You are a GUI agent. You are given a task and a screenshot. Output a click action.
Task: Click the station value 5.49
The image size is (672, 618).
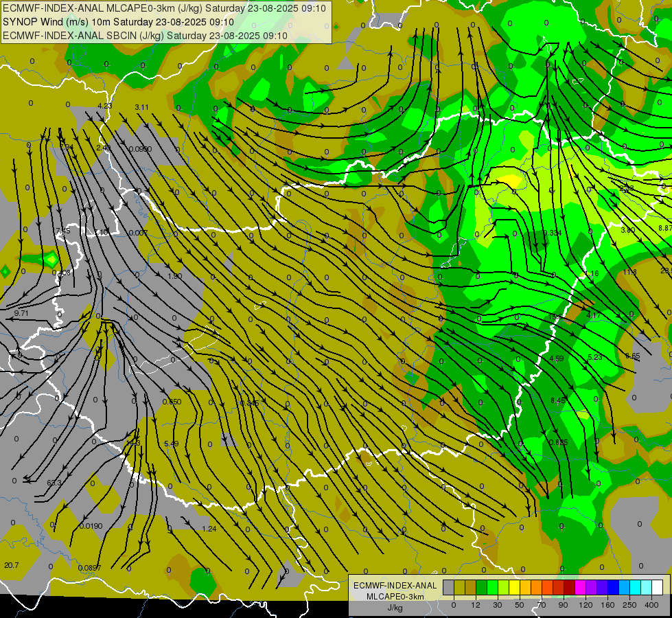click(172, 444)
